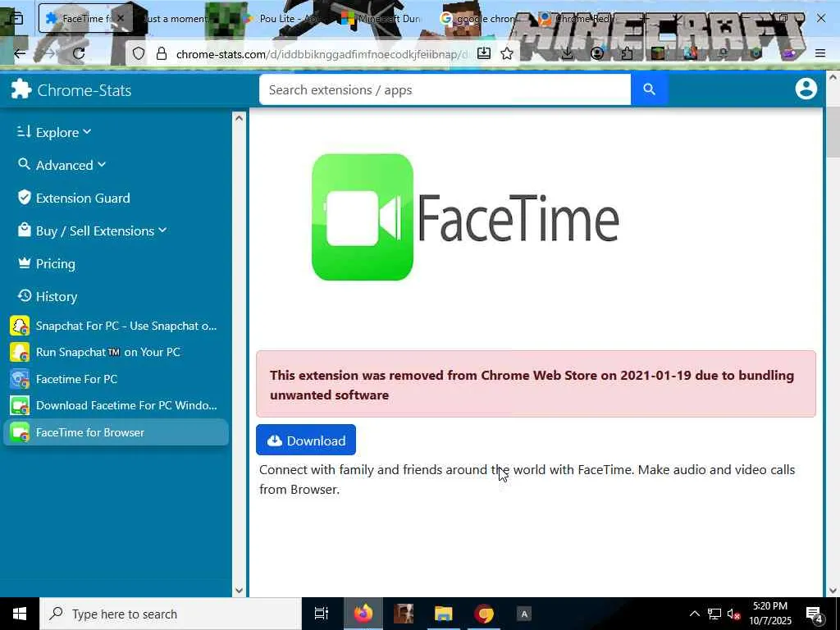
Task: Click the Pricing crown icon
Action: pos(24,263)
